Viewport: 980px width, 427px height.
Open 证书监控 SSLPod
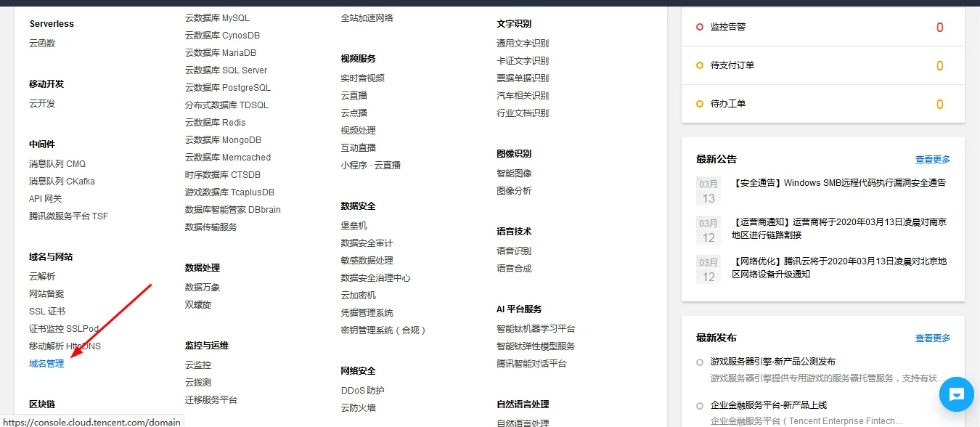[x=64, y=329]
